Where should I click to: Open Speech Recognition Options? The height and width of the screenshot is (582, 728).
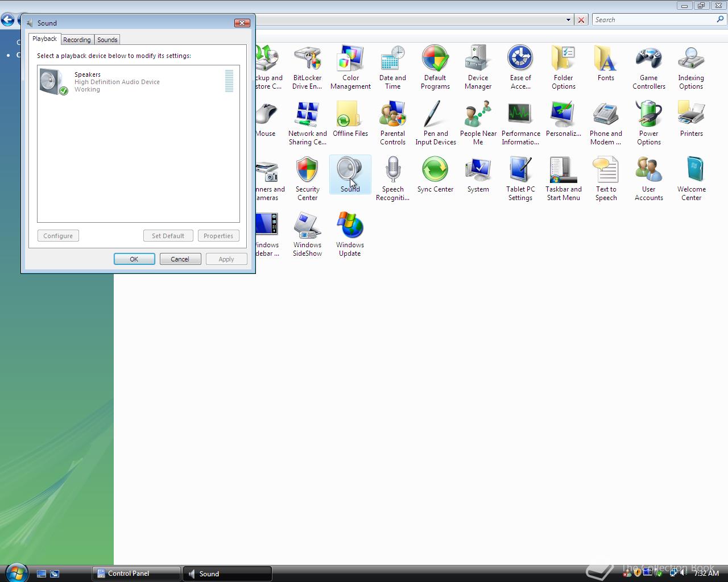[x=392, y=179]
